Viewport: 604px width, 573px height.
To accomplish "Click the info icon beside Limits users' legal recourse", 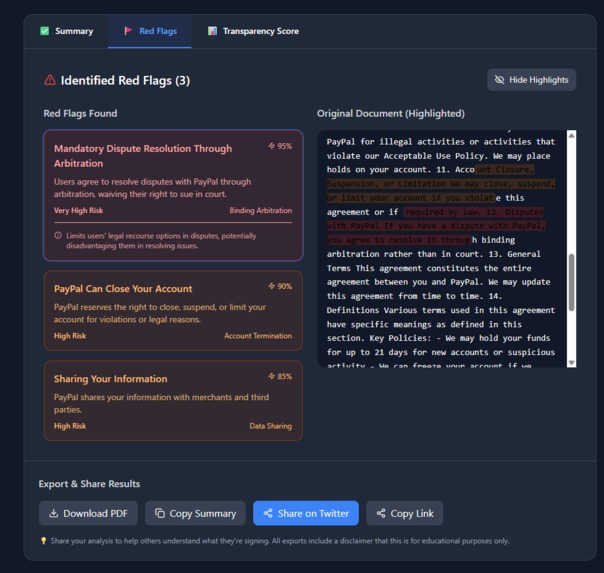I will (58, 235).
